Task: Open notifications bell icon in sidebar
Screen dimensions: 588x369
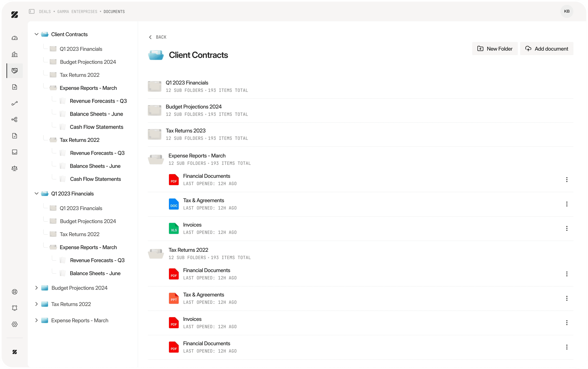Action: [15, 308]
